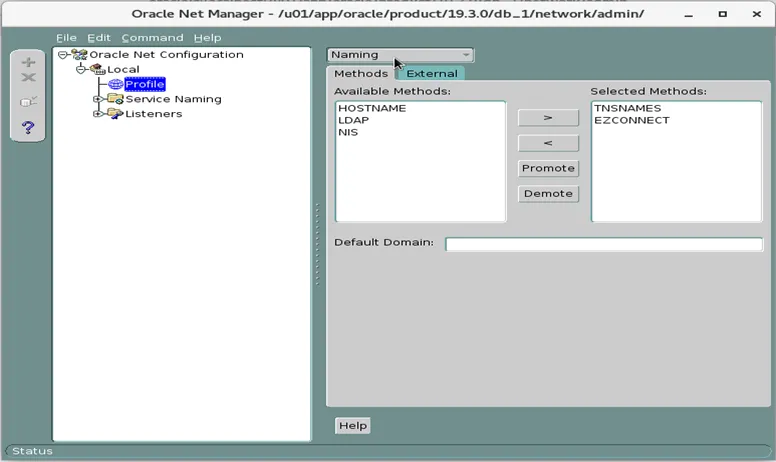Viewport: 776px width, 462px height.
Task: Maximize the Oracle Net Manager window
Action: [x=723, y=14]
